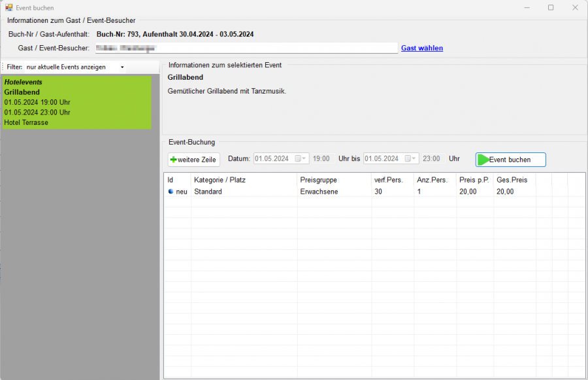Expand the event filter dropdown
The height and width of the screenshot is (380, 588).
pos(122,67)
